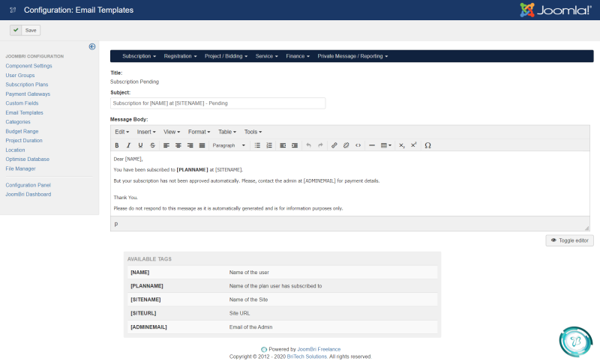Expand the Service dropdown
600x364 pixels.
[267, 56]
